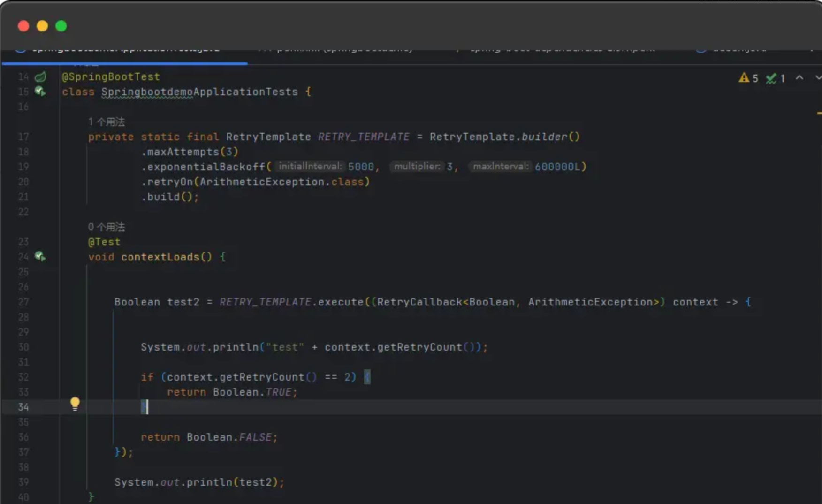This screenshot has width=822, height=504.
Task: Click the "test" string literal on line 30
Action: point(285,347)
